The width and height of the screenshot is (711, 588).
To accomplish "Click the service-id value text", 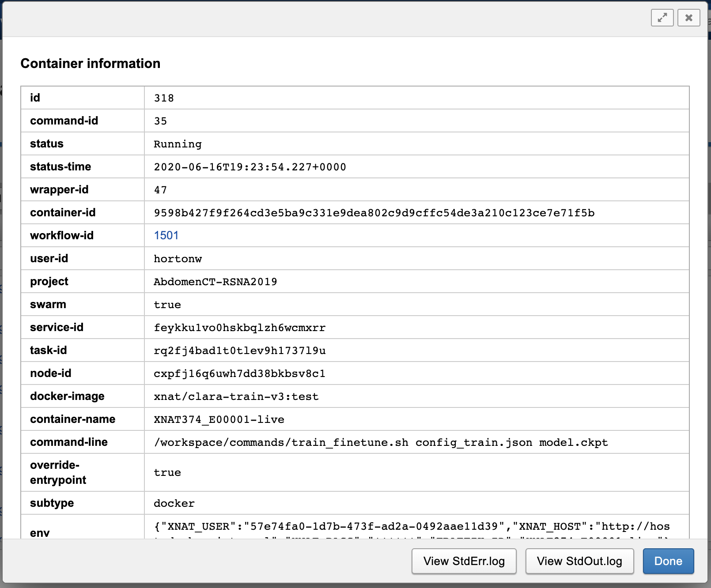I will click(x=239, y=328).
